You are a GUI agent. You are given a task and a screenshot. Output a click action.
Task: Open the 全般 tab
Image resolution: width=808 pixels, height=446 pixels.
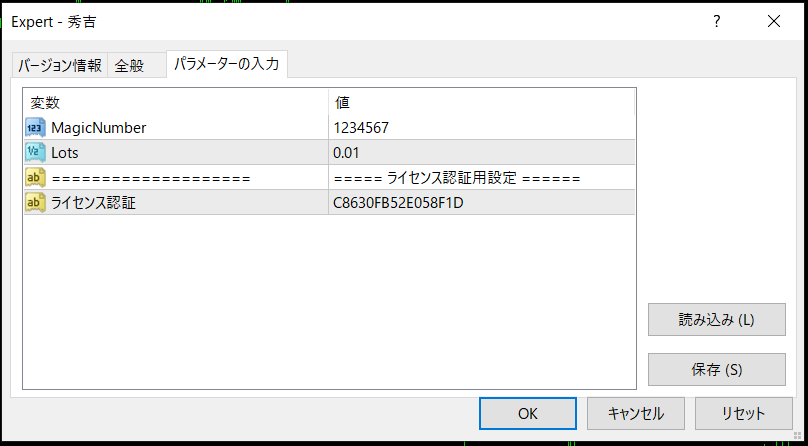[x=130, y=66]
